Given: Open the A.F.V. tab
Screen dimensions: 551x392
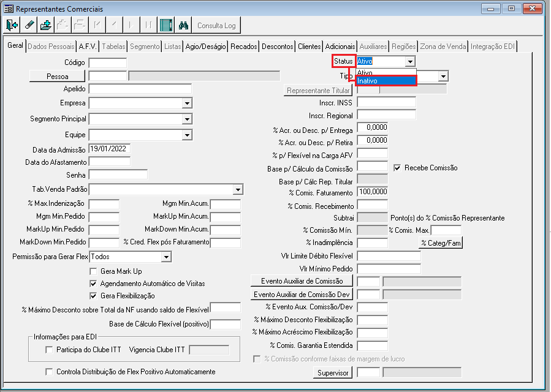Looking at the screenshot, I should [x=88, y=47].
